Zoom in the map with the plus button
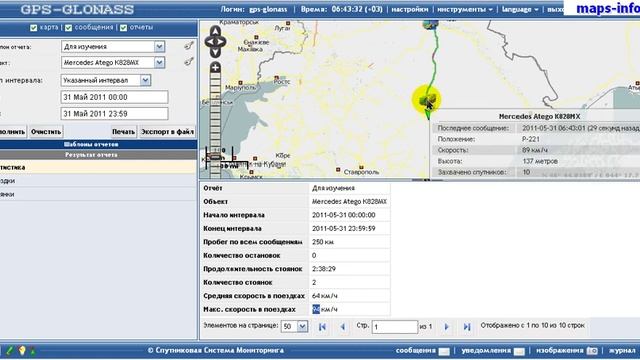Screen dimensions: 640x360 pos(215,67)
